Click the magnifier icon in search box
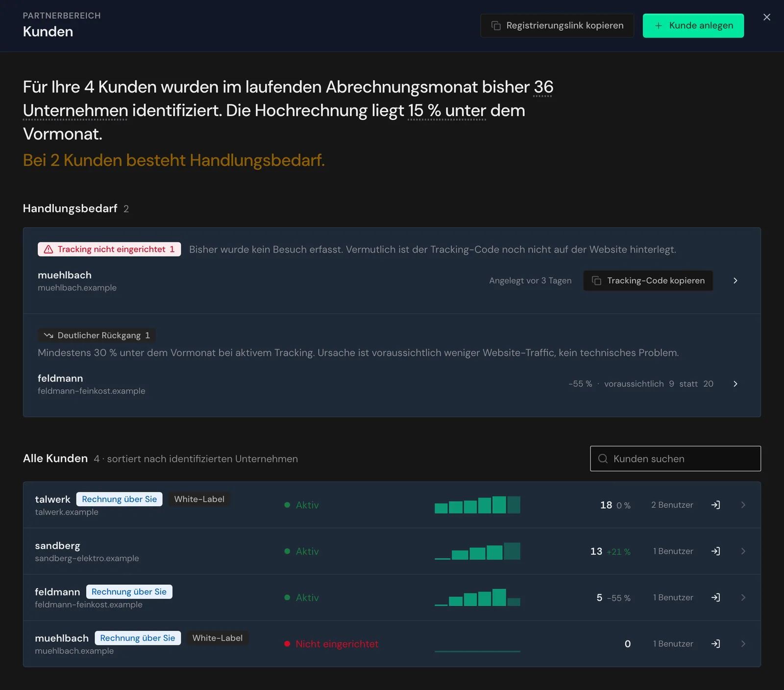 click(603, 459)
